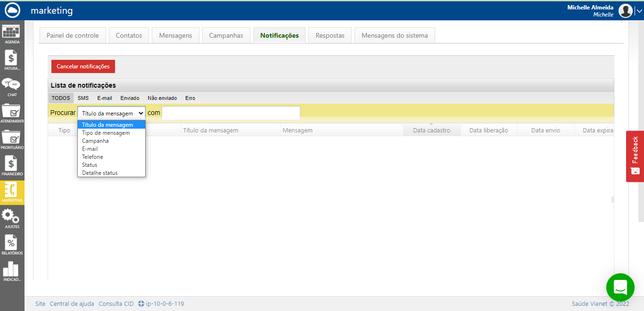
Task: Open the Financeiro sidebar module
Action: 12,166
